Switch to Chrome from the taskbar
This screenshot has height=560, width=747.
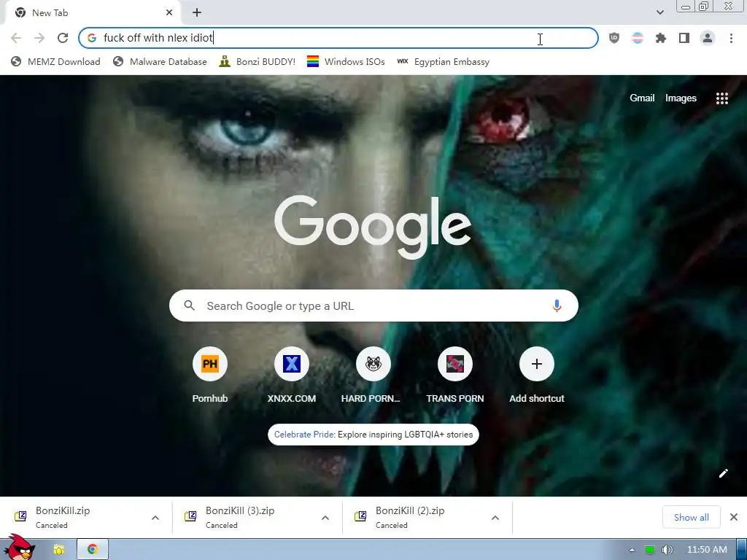[x=93, y=550]
